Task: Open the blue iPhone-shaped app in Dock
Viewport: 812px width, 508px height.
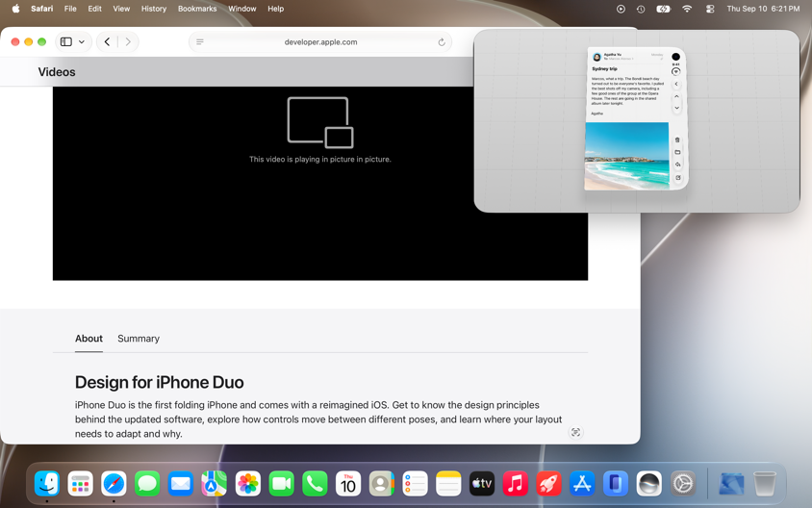Action: pyautogui.click(x=615, y=484)
